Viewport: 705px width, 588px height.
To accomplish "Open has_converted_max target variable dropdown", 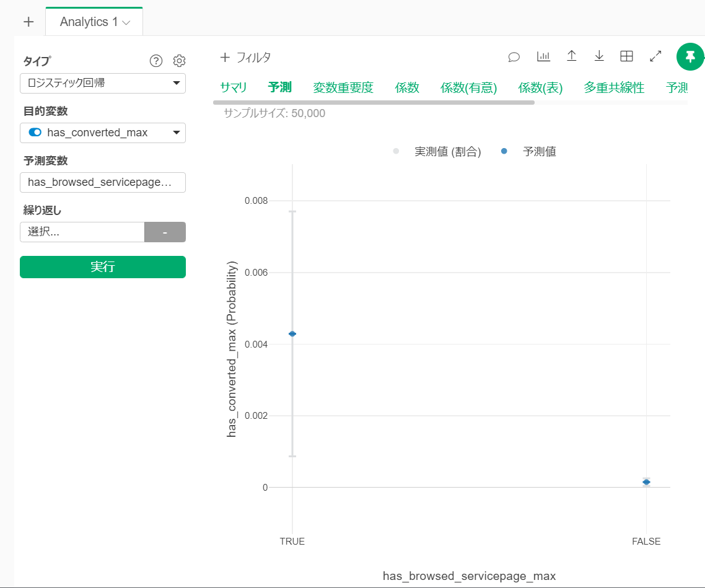I will point(103,133).
